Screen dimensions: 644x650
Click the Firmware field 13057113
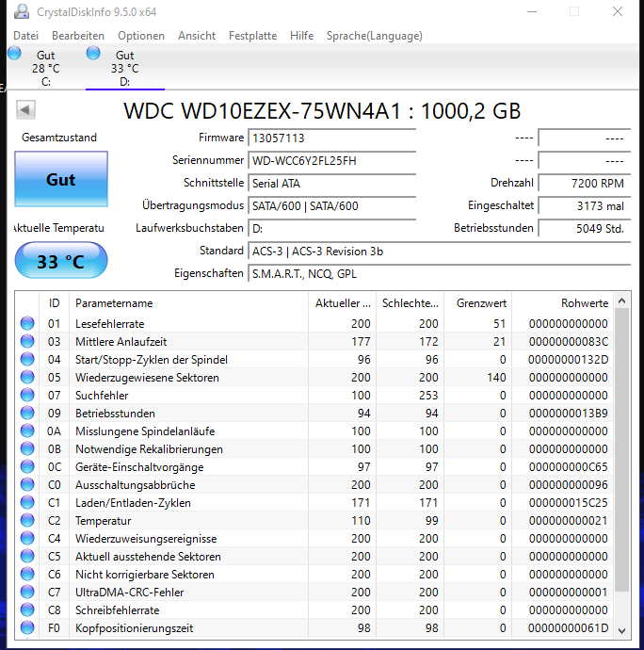click(332, 138)
